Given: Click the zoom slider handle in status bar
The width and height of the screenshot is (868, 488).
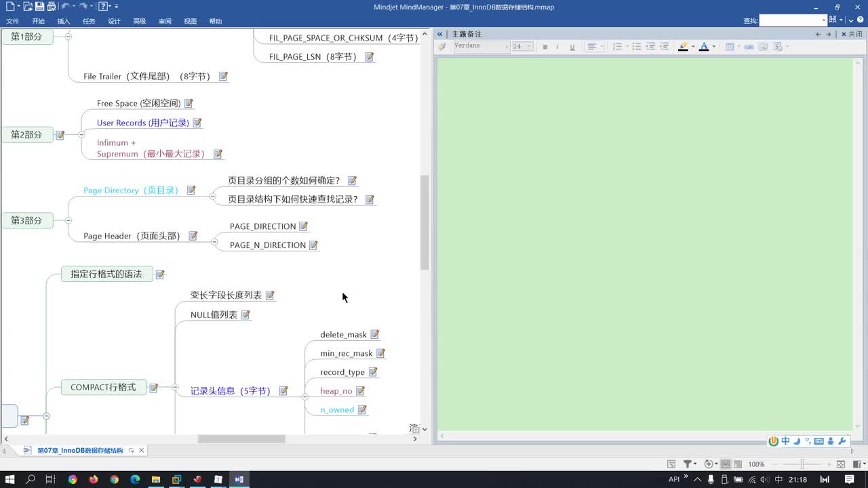Looking at the screenshot, I should [x=802, y=464].
